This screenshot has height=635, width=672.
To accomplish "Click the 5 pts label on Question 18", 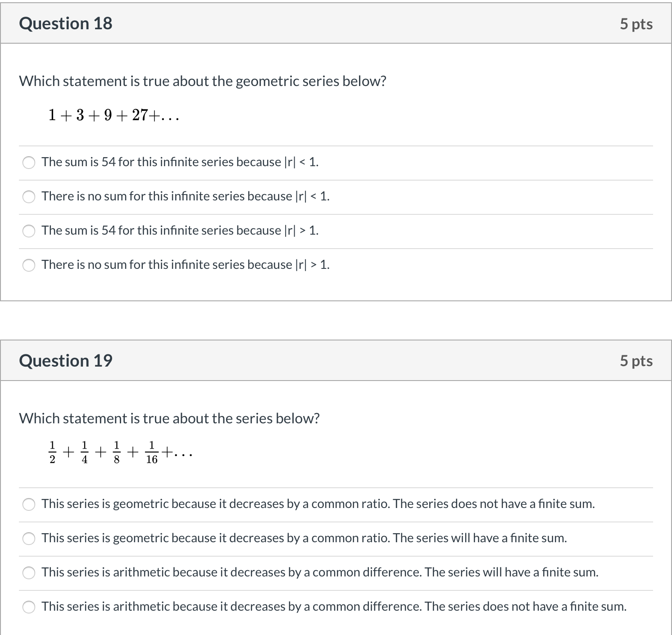I will point(636,24).
